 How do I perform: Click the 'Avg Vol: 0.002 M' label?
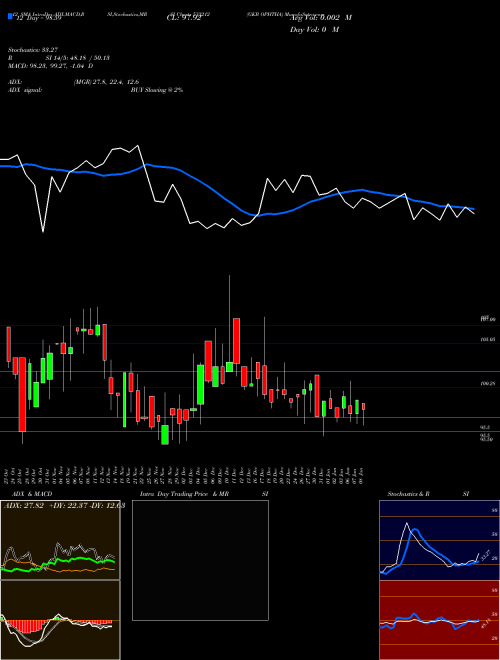click(x=321, y=18)
